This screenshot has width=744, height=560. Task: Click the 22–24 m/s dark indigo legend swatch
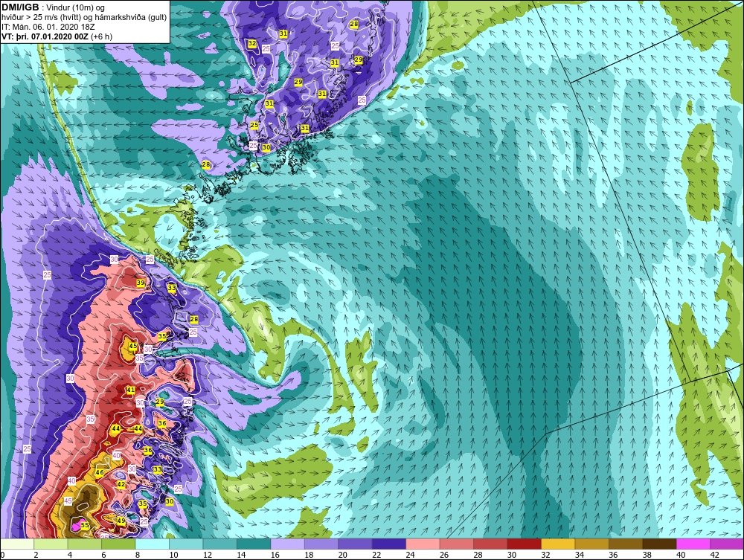pos(388,544)
